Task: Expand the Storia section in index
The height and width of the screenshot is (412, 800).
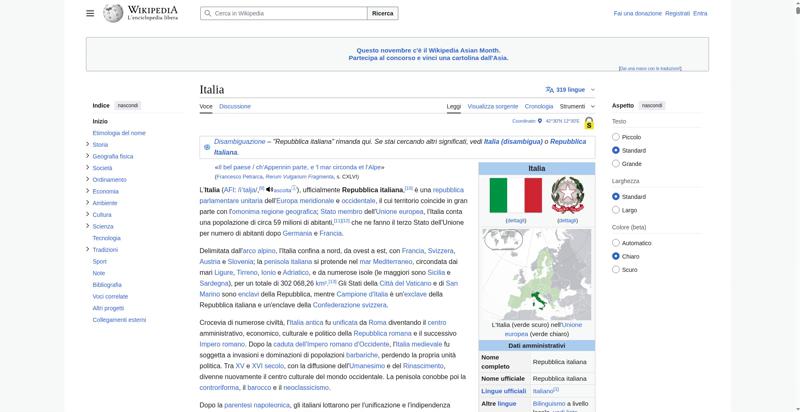Action: coord(88,144)
